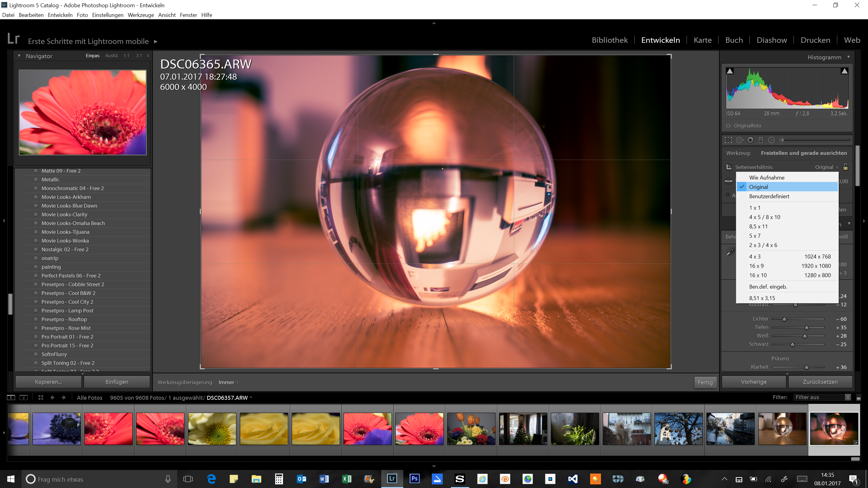The width and height of the screenshot is (868, 488).
Task: Open the Filter aus dropdown
Action: click(x=822, y=397)
